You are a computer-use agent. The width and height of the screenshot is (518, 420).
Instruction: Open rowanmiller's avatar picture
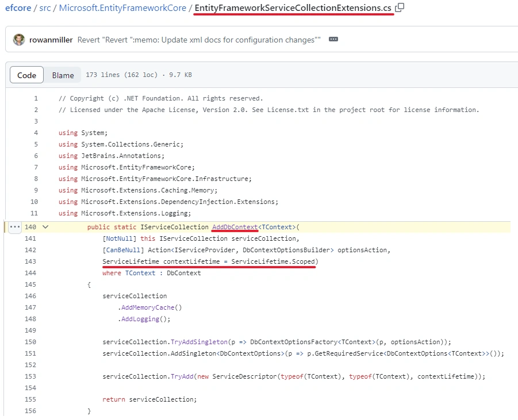point(19,40)
